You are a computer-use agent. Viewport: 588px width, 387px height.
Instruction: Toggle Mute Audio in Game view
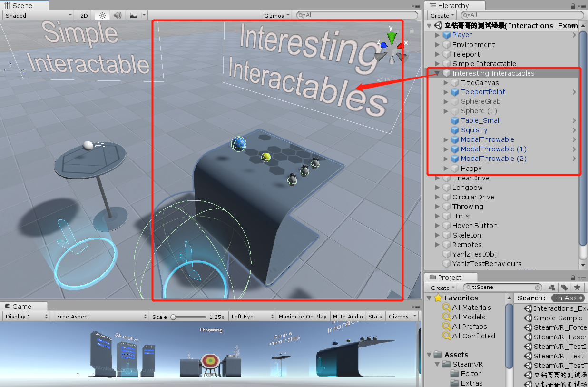(x=348, y=316)
